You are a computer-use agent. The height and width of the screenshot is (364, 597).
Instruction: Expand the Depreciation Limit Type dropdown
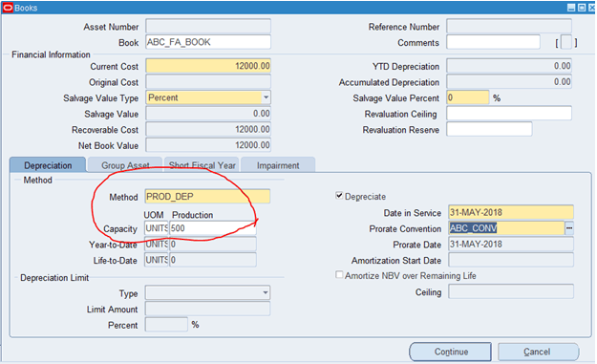(x=266, y=292)
